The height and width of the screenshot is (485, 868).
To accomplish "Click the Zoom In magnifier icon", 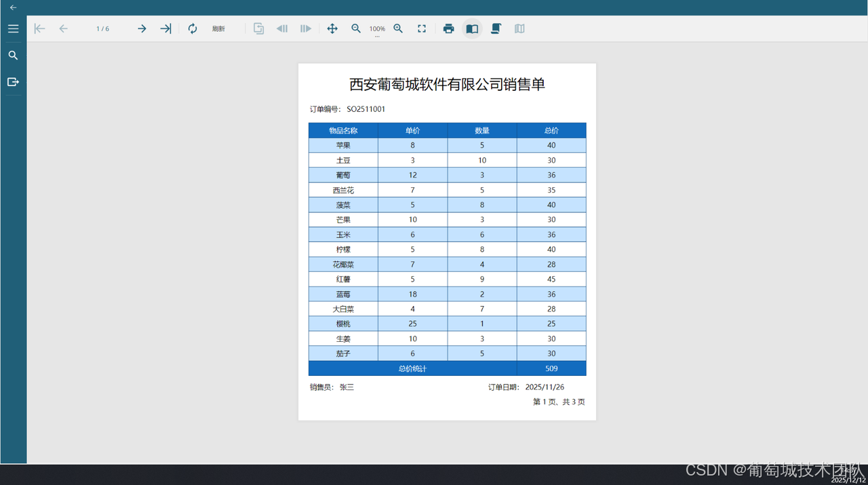I will point(398,28).
